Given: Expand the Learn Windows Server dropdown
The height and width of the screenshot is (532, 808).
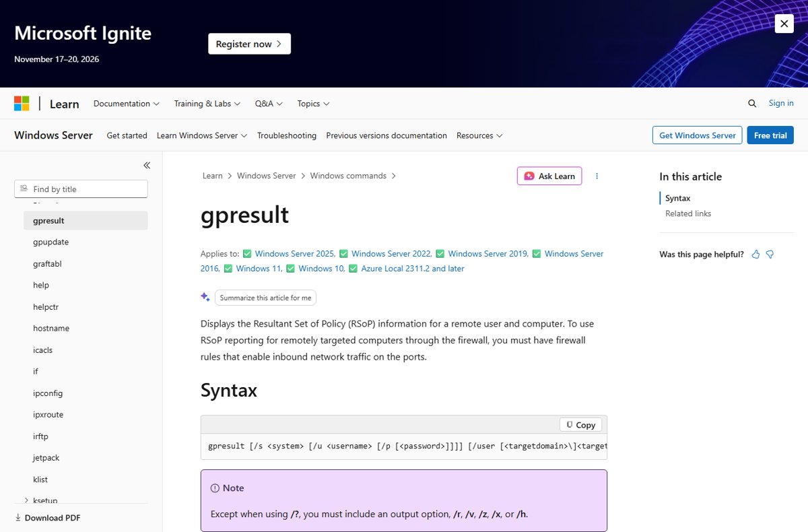Looking at the screenshot, I should 202,135.
